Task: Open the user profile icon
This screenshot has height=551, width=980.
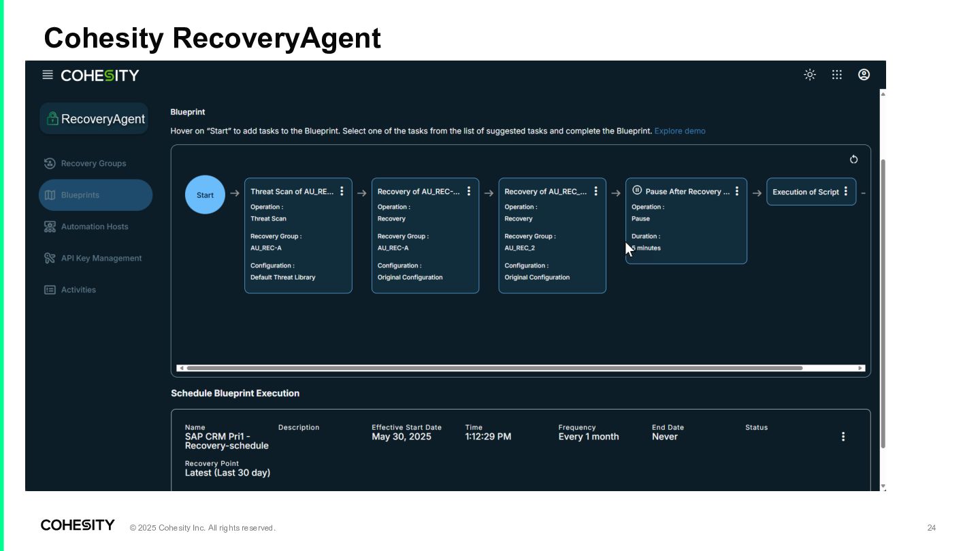Action: point(864,75)
